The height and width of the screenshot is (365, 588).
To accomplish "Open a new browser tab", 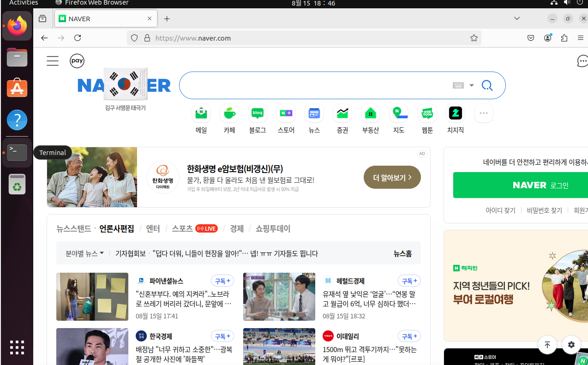I will 167,19.
